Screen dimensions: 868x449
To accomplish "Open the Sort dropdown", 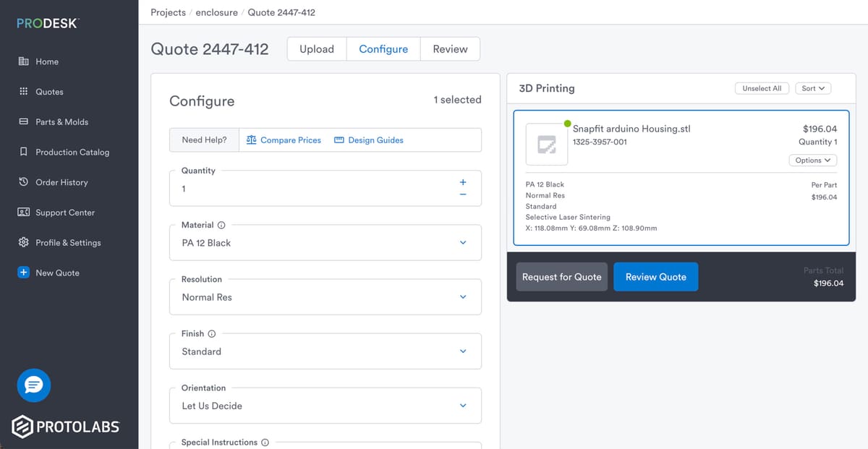I will click(x=813, y=88).
